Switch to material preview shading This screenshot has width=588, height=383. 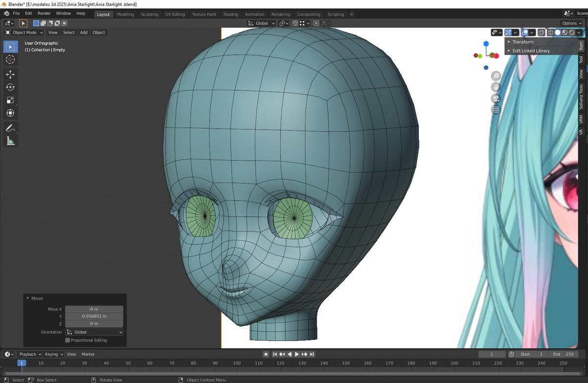[565, 32]
